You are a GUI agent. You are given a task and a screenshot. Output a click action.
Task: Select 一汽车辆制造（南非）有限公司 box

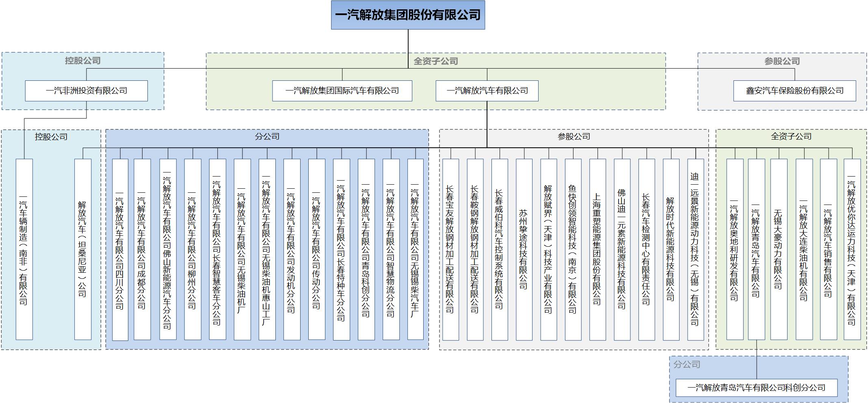(x=24, y=249)
